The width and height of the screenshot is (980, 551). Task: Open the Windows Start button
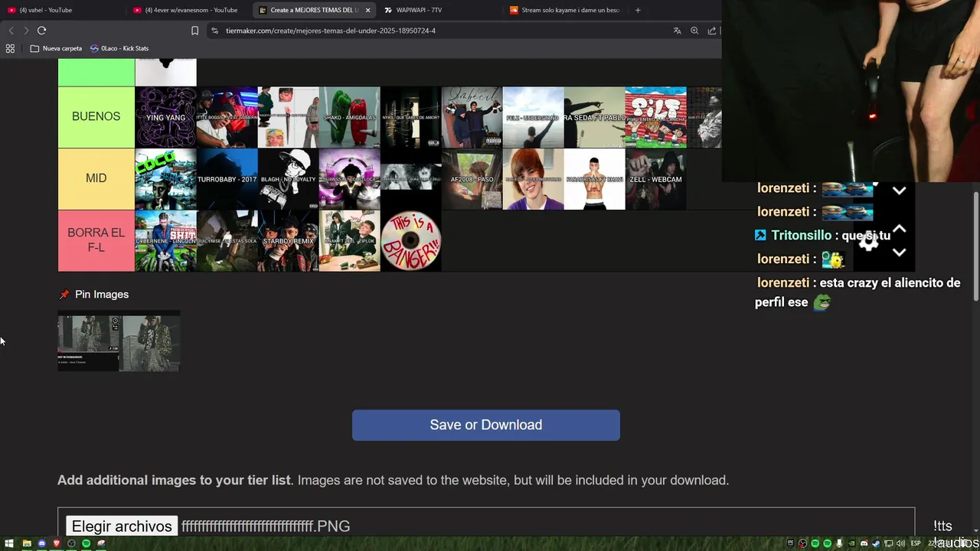[x=11, y=543]
